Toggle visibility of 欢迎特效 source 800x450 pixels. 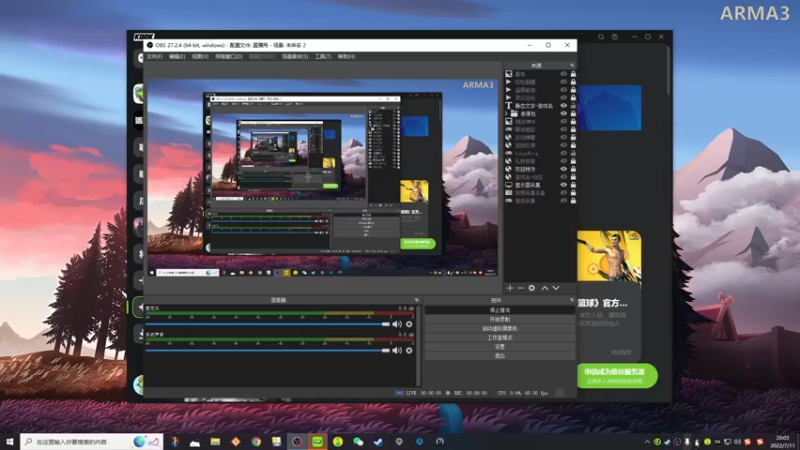564,169
